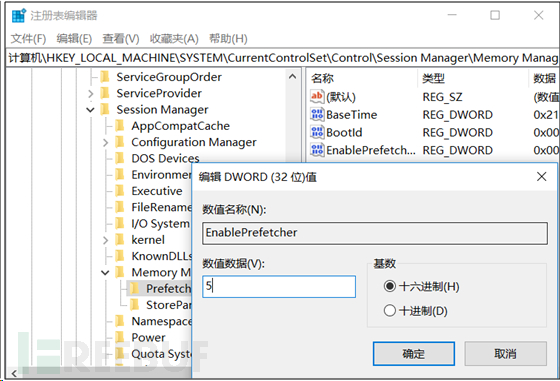The image size is (560, 381).
Task: Confirm with the 确定 button
Action: pos(414,354)
